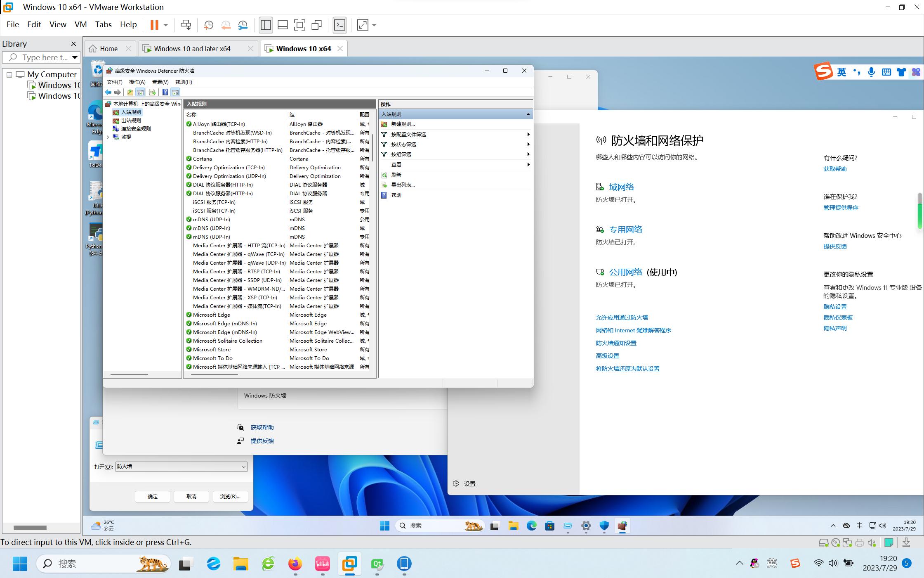Toggle the VMware library sidebar view
The height and width of the screenshot is (578, 924).
(266, 25)
